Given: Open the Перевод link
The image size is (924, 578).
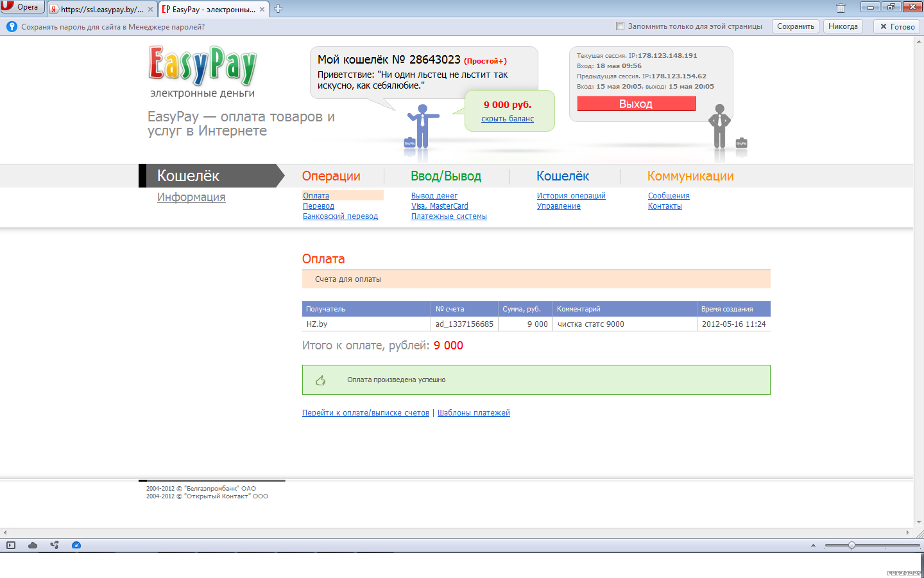Looking at the screenshot, I should click(x=318, y=206).
